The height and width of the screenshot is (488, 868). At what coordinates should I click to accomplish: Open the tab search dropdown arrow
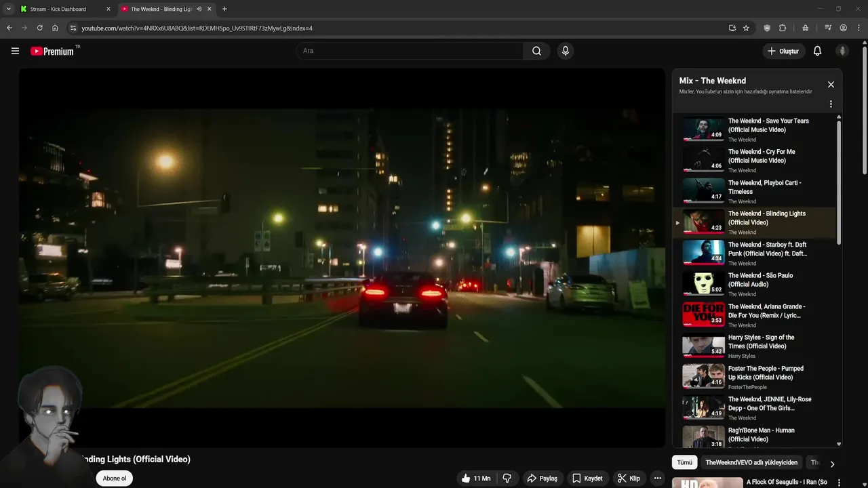pyautogui.click(x=8, y=9)
